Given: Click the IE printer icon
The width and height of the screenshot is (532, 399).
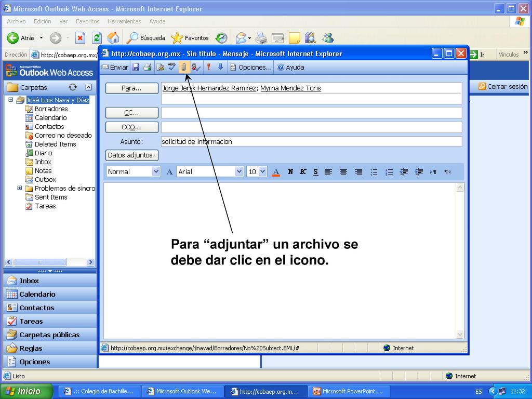Looking at the screenshot, I should coord(261,37).
